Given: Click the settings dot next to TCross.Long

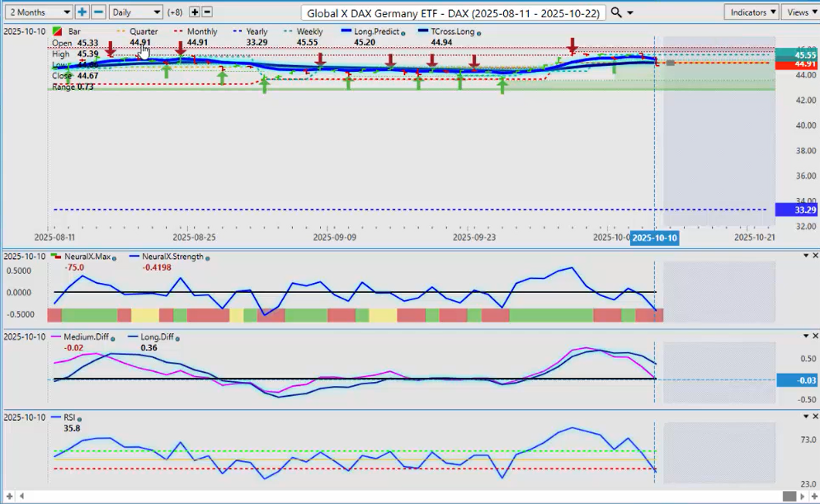Looking at the screenshot, I should (x=480, y=32).
